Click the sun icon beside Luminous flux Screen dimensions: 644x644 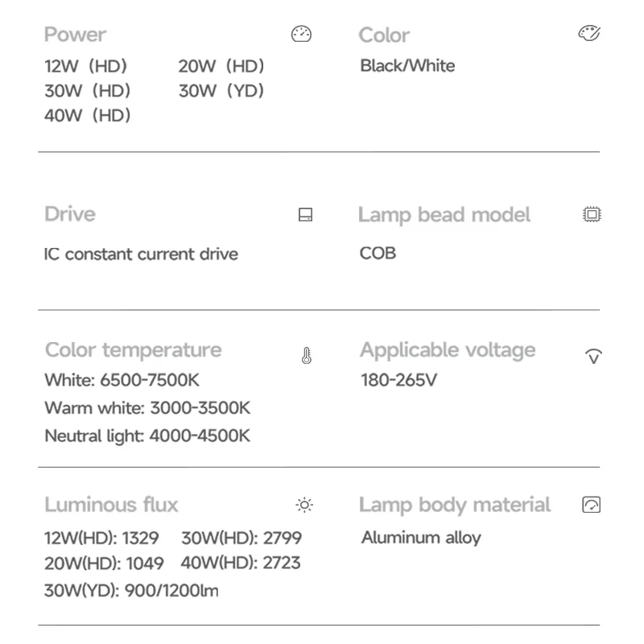[304, 505]
